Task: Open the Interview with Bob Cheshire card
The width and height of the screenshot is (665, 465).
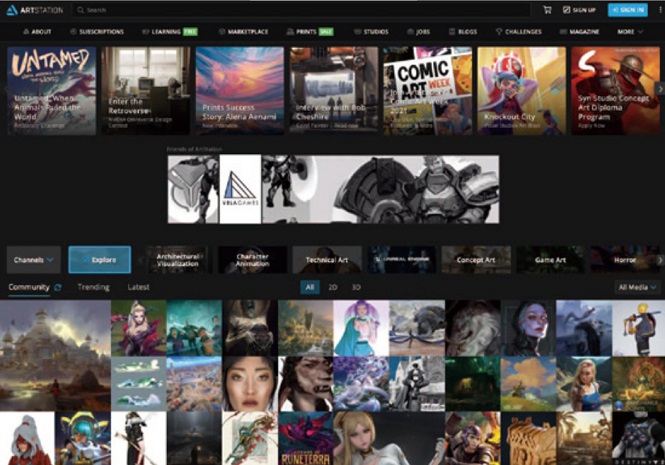Action: [334, 90]
